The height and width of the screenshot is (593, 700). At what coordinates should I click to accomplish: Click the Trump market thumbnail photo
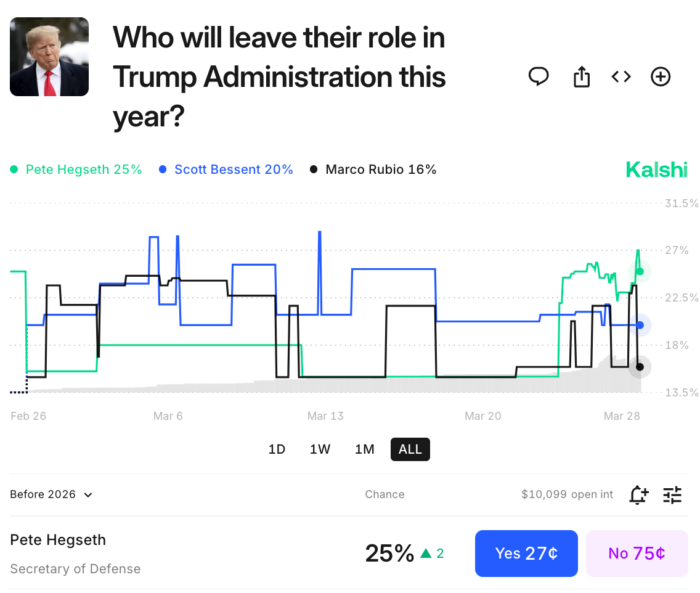(x=49, y=57)
